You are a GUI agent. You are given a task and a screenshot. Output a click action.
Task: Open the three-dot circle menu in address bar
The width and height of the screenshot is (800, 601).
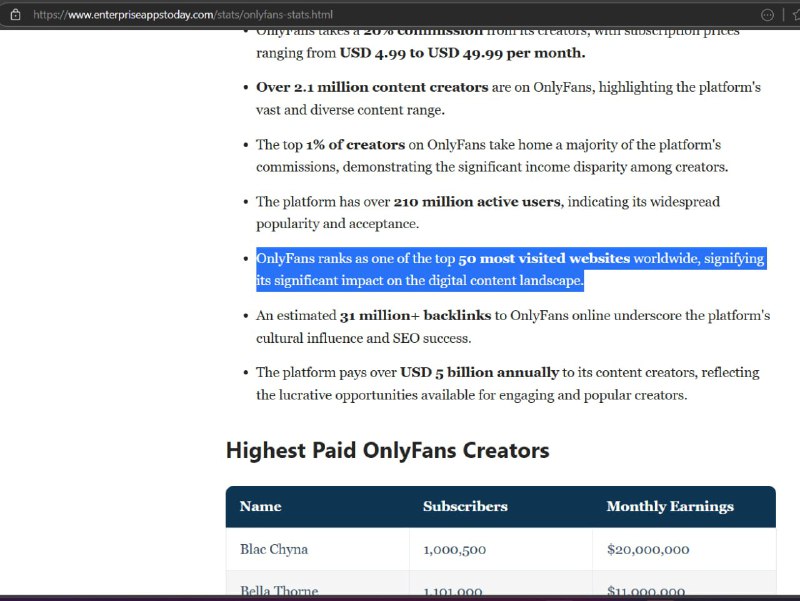pyautogui.click(x=767, y=15)
